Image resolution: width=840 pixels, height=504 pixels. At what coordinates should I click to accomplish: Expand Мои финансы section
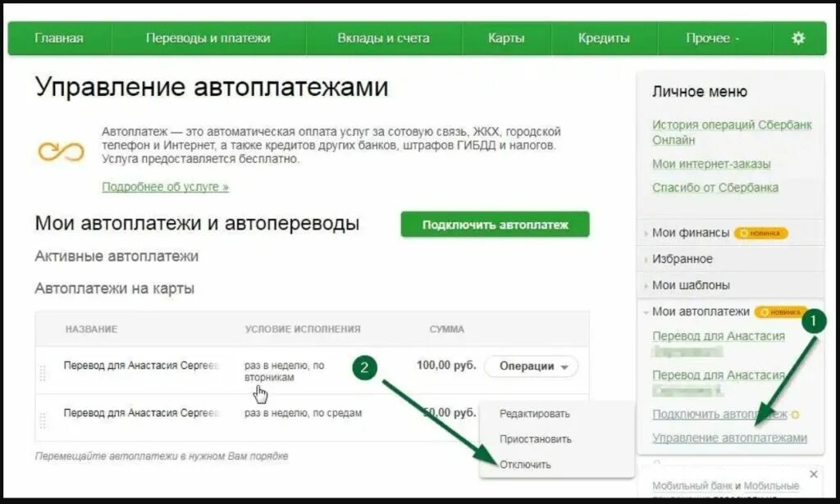(x=691, y=233)
